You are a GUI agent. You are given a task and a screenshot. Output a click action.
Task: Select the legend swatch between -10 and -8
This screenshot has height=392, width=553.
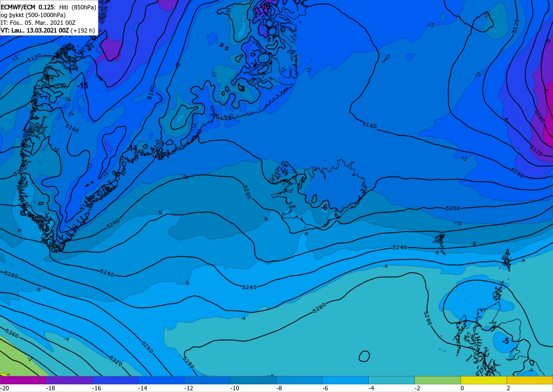pos(253,380)
